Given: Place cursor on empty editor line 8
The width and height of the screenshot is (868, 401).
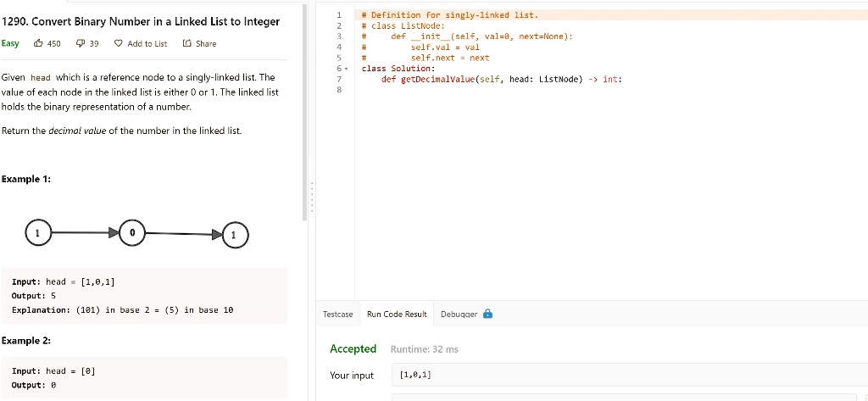Looking at the screenshot, I should click(509, 90).
